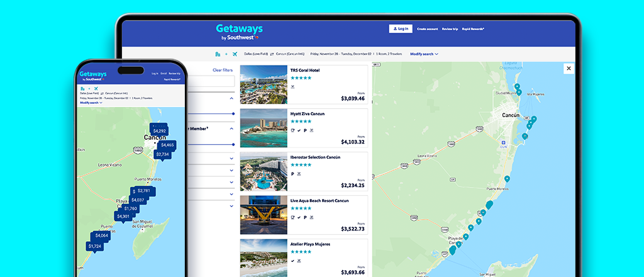
Task: Click the $3,039.46 price
Action: pos(353,99)
